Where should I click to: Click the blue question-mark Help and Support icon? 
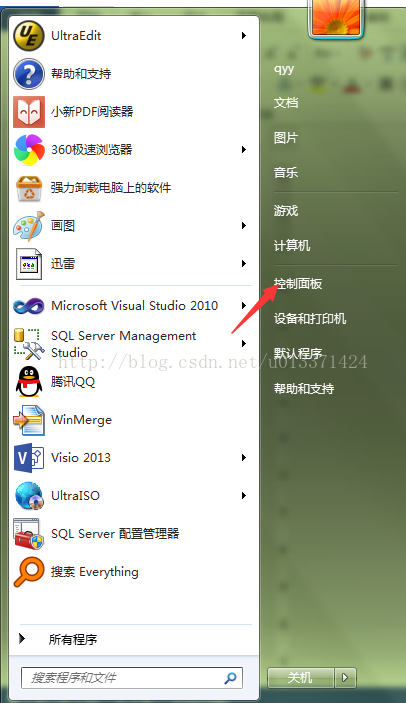click(x=29, y=74)
